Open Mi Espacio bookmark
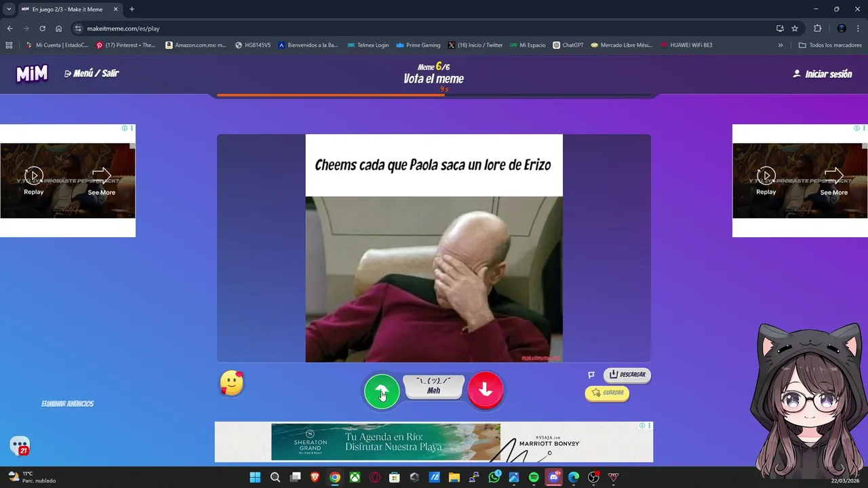Image resolution: width=868 pixels, height=488 pixels. pos(528,45)
